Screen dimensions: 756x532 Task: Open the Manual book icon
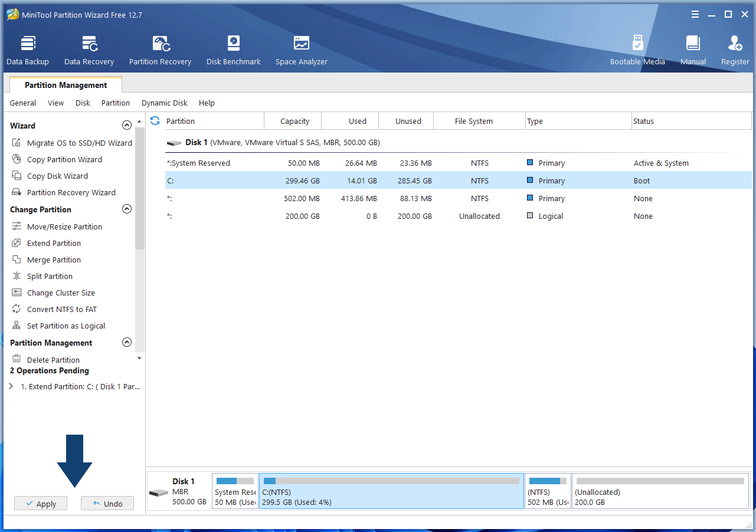[693, 50]
